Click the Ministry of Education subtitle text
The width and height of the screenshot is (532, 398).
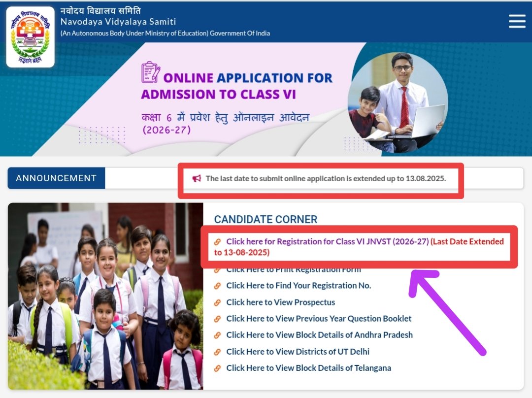(x=165, y=33)
